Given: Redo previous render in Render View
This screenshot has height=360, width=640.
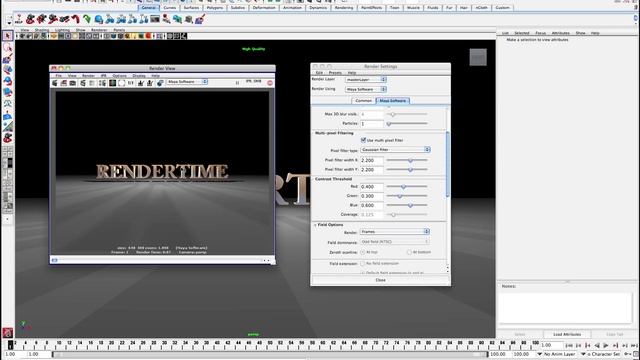Looking at the screenshot, I should pos(54,83).
